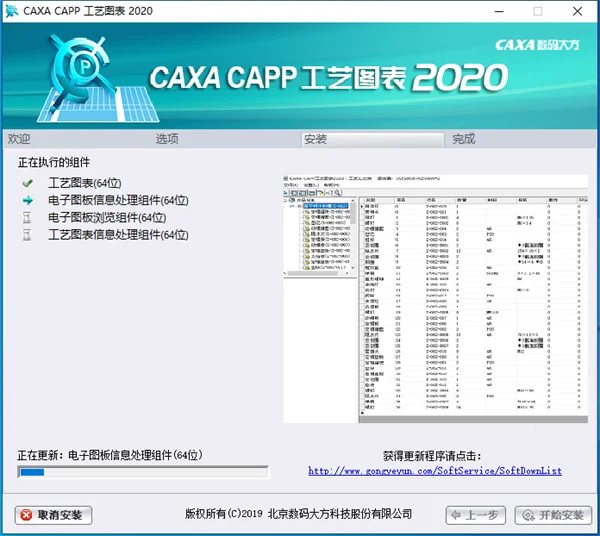Select the 工艺图表(64位) component text
The image size is (600, 536).
pos(85,183)
